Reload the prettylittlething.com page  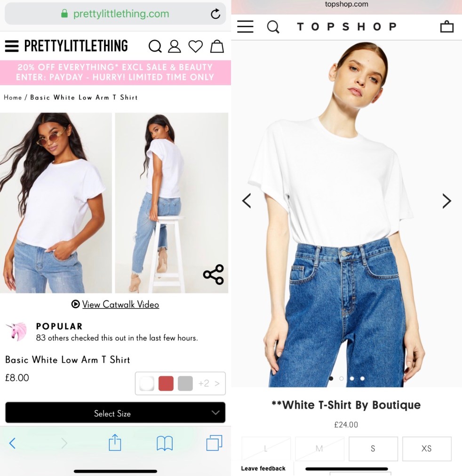point(215,14)
